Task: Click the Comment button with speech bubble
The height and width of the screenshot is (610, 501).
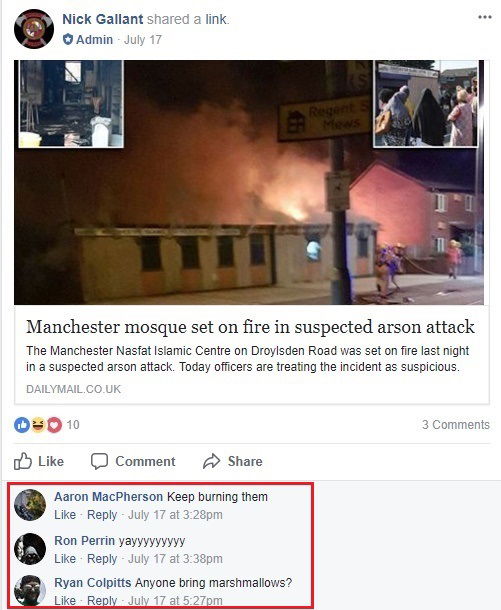Action: coord(133,461)
